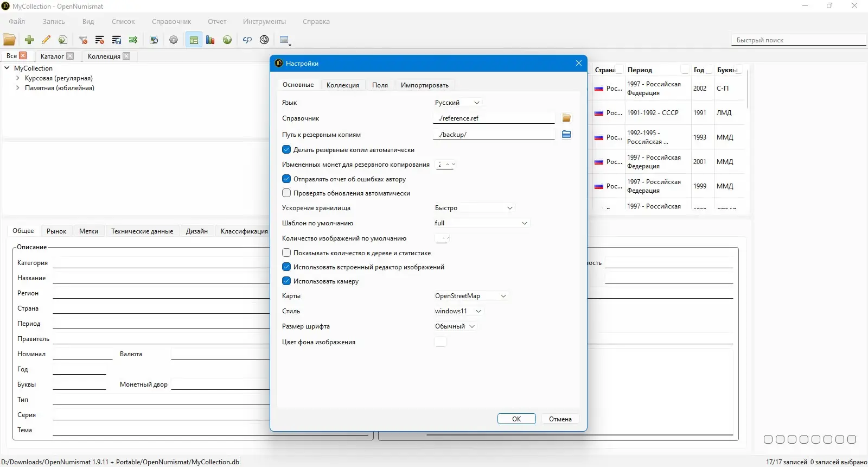
Task: Open collection with the folder toolbar icon
Action: [x=10, y=40]
